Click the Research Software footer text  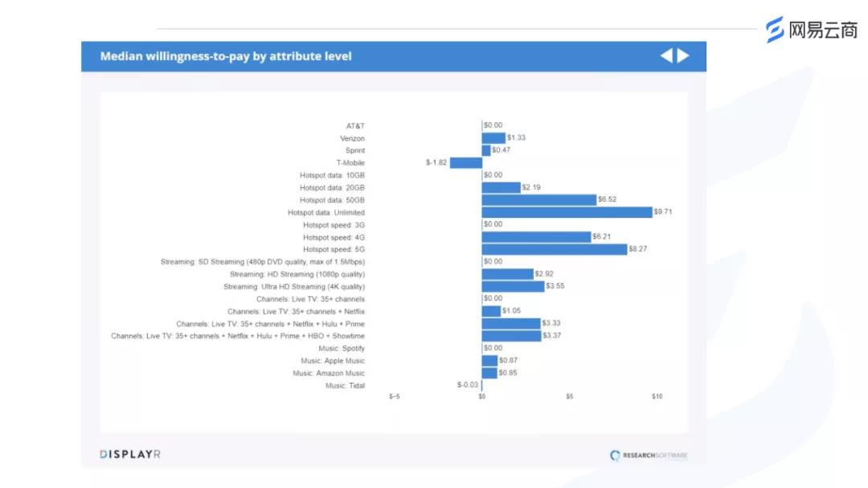tap(655, 456)
